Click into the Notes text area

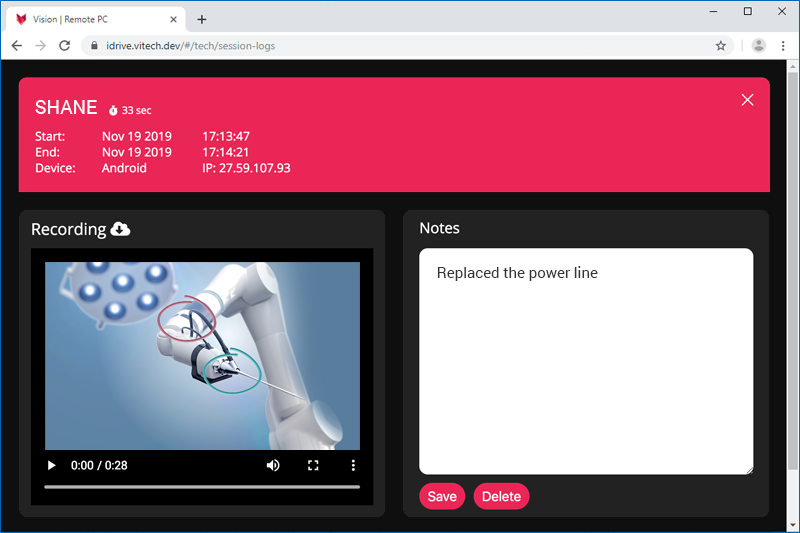[586, 361]
